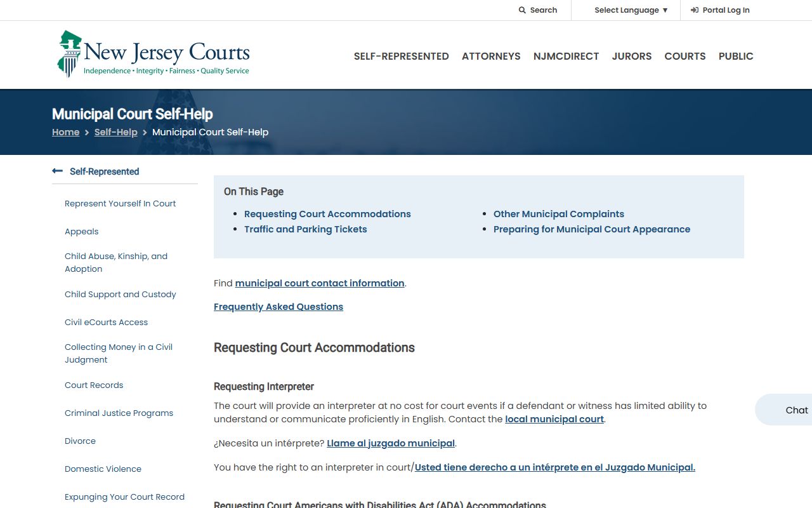The image size is (812, 508).
Task: Open Collecting Money in a Civil Judgment
Action: (119, 353)
